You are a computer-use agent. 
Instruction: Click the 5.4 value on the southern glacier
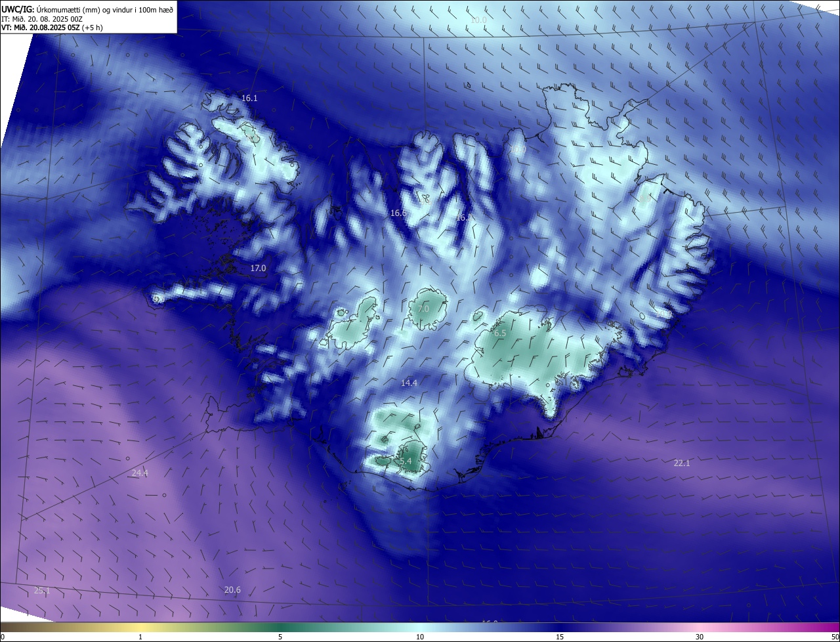coord(406,461)
